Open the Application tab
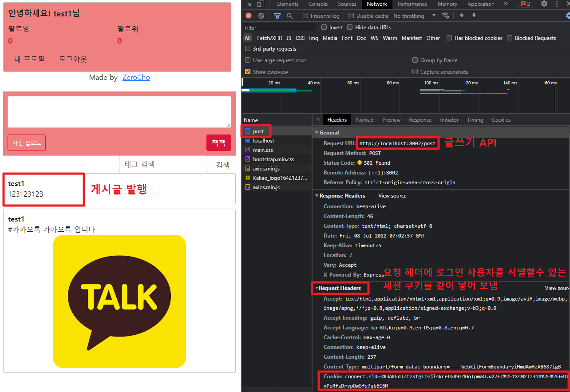Image resolution: width=570 pixels, height=392 pixels. tap(481, 4)
